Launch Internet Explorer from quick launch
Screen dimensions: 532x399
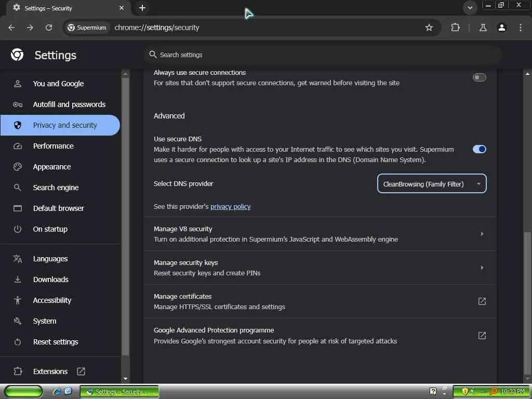pos(57,391)
